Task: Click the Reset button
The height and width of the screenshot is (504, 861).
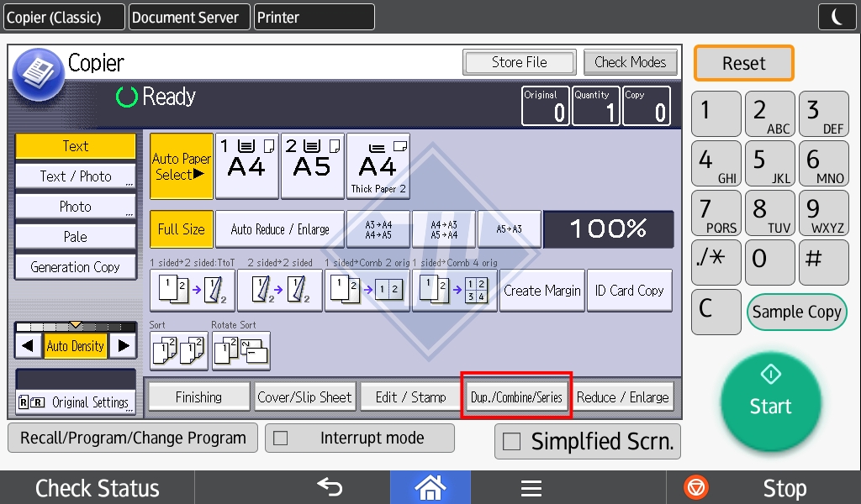Action: (x=743, y=64)
